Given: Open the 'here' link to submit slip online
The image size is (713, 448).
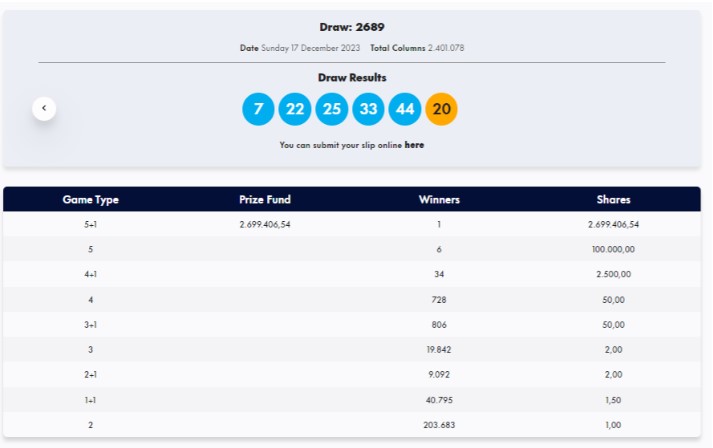Looking at the screenshot, I should point(414,145).
